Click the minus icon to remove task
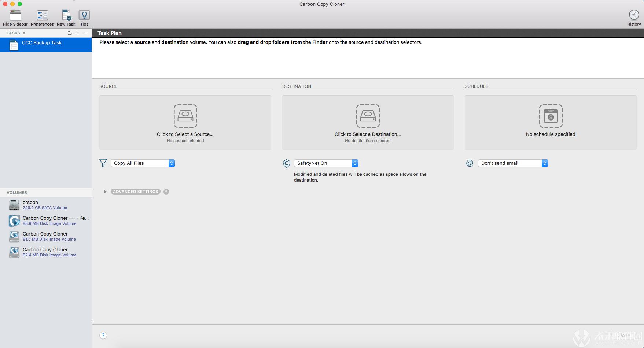644x348 pixels. pos(85,33)
